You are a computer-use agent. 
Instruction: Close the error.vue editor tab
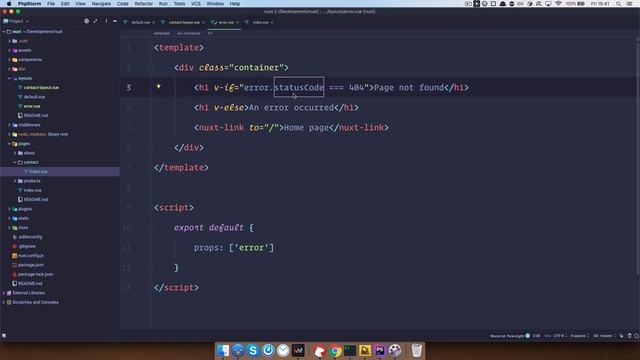click(x=237, y=22)
